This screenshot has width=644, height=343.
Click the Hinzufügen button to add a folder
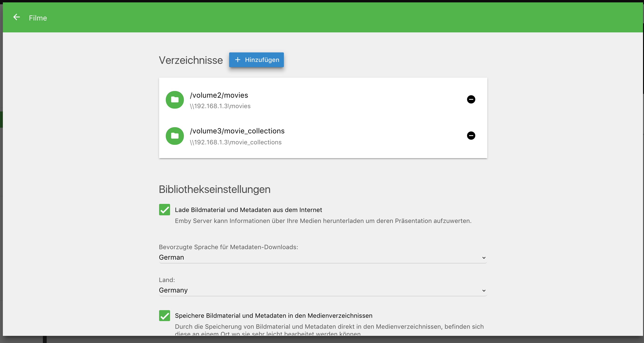click(256, 60)
